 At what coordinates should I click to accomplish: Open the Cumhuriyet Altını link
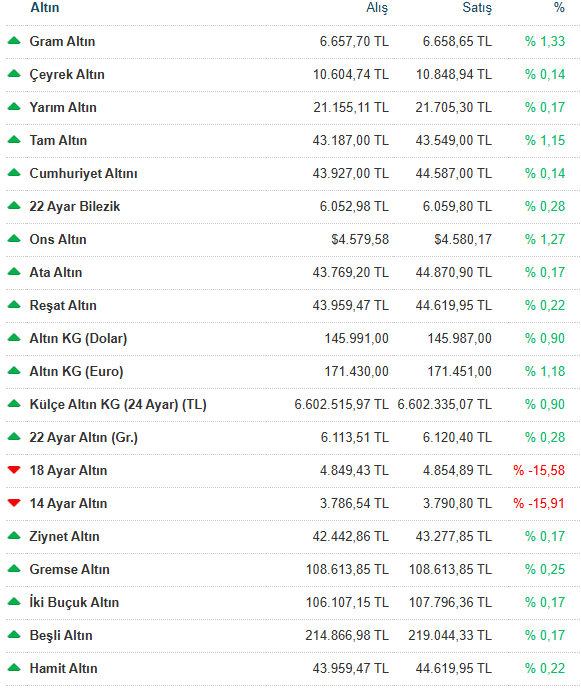tap(83, 174)
